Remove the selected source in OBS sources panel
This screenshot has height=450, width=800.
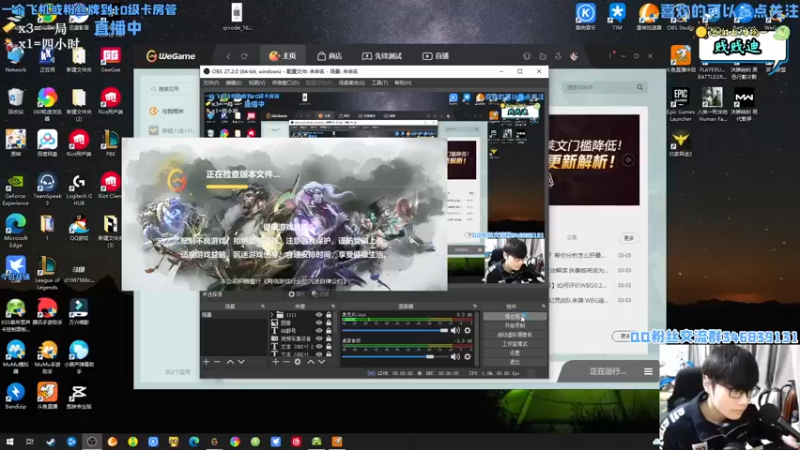(x=286, y=362)
